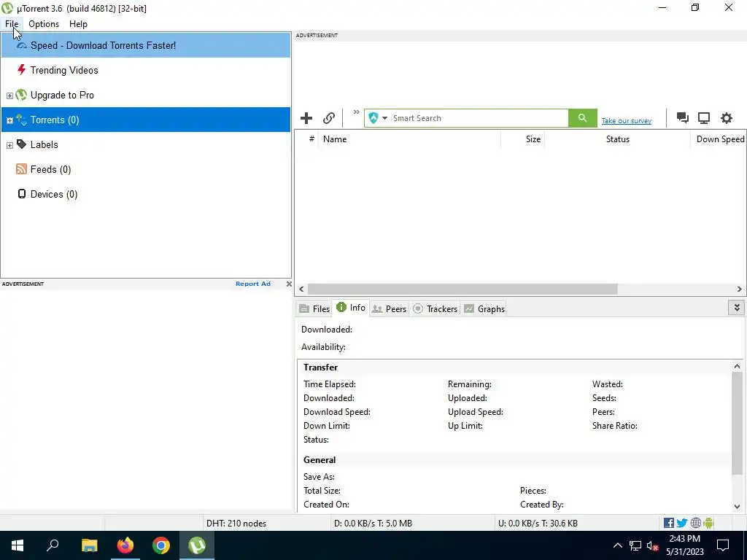Launch Google Chrome from the taskbar
Viewport: 747px width, 560px height.
[x=161, y=545]
